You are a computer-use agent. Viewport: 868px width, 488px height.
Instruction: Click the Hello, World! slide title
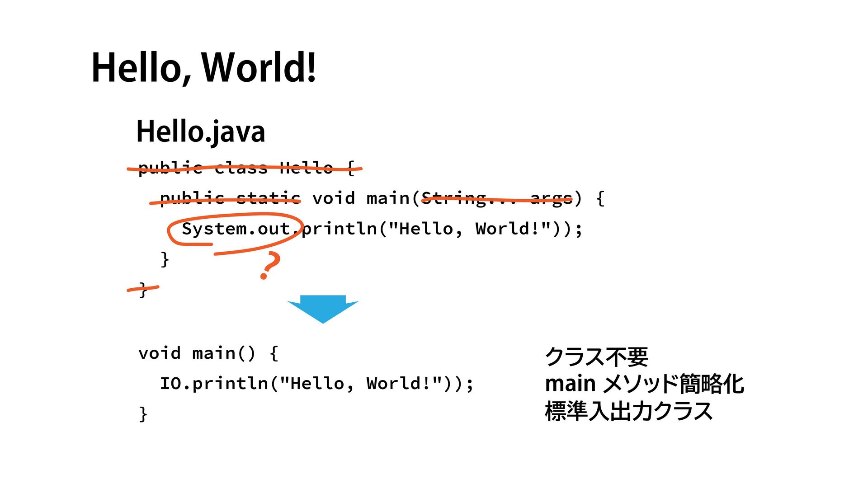tap(203, 68)
